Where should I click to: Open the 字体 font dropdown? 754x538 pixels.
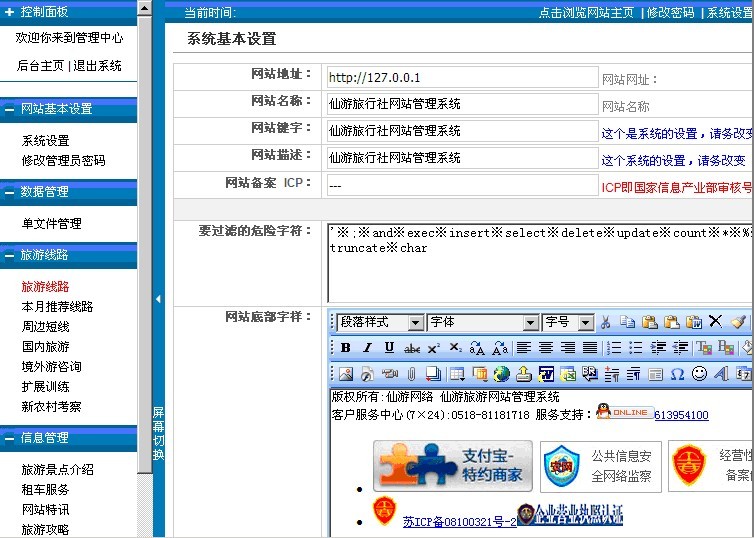(x=482, y=323)
